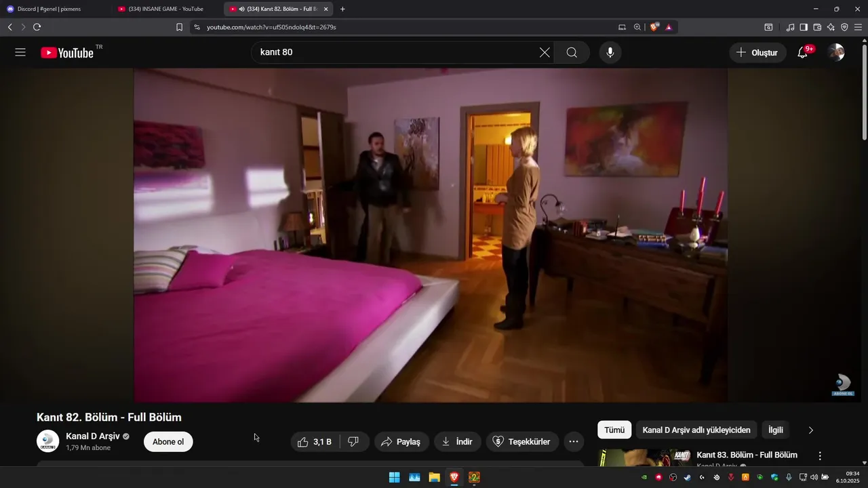The image size is (868, 488).
Task: Install or cast icon in address bar
Action: coord(623,27)
